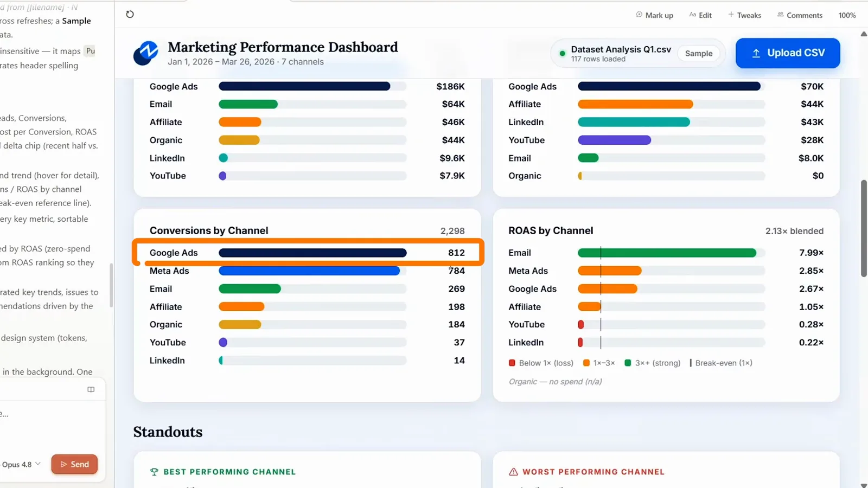Open the Comments panel

tap(800, 15)
